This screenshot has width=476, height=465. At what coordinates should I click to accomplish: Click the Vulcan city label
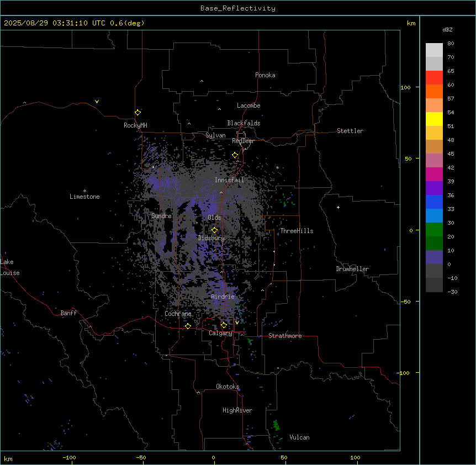[x=299, y=437]
